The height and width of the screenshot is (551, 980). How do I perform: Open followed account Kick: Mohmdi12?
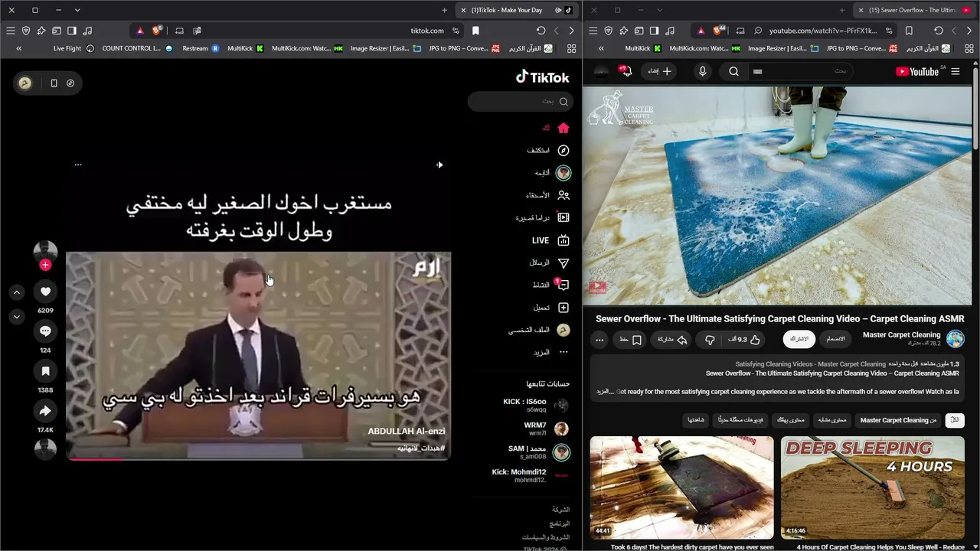(x=531, y=475)
